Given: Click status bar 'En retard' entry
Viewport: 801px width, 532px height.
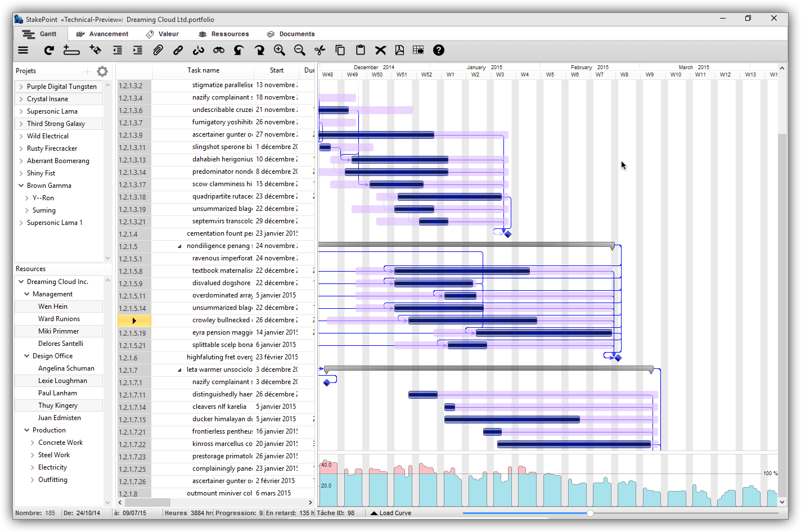Looking at the screenshot, I should (x=289, y=513).
